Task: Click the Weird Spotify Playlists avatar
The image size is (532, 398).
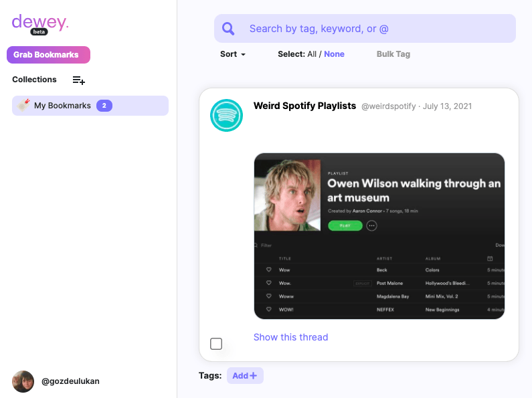Action: (226, 115)
